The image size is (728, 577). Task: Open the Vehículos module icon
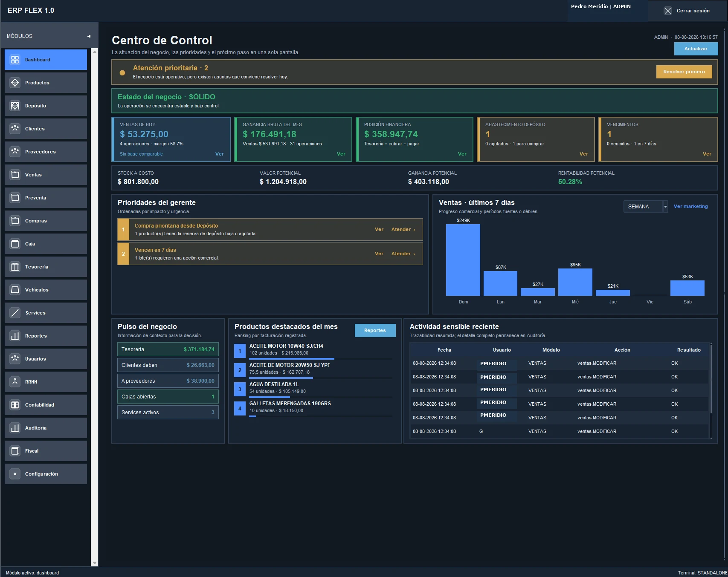click(15, 290)
